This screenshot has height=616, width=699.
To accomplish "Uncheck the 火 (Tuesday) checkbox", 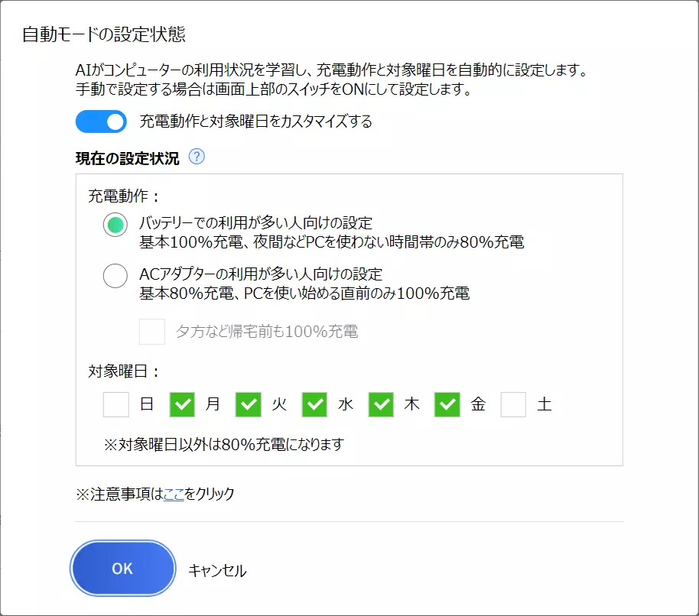I will click(249, 404).
